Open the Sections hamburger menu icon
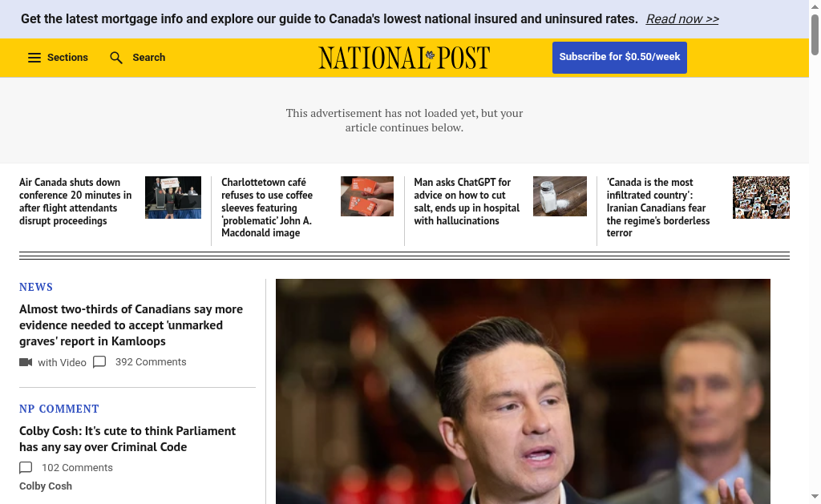Screen dimensions: 821x504 pos(34,58)
